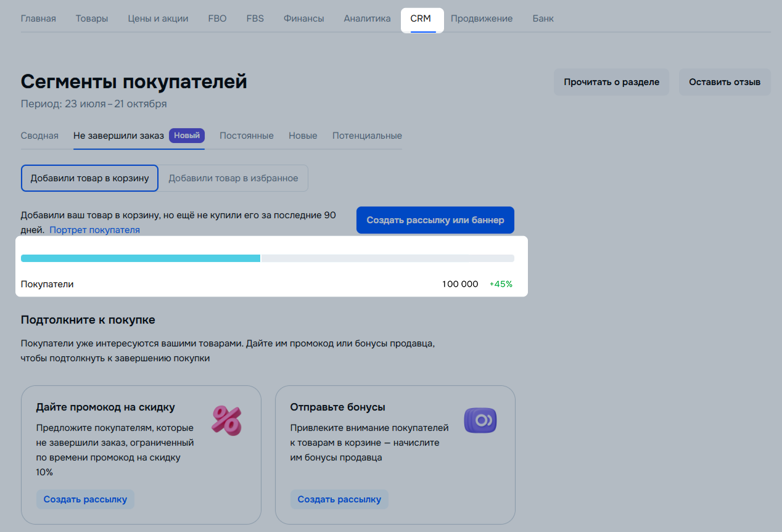Open the "Портрет покупателя" link
The width and height of the screenshot is (782, 532).
tap(94, 230)
